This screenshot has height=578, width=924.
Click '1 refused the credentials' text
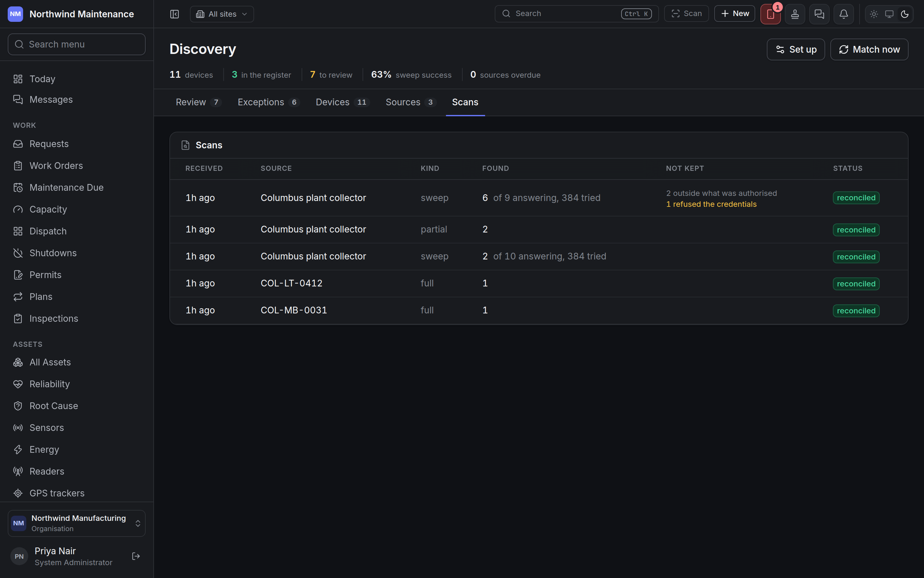711,204
